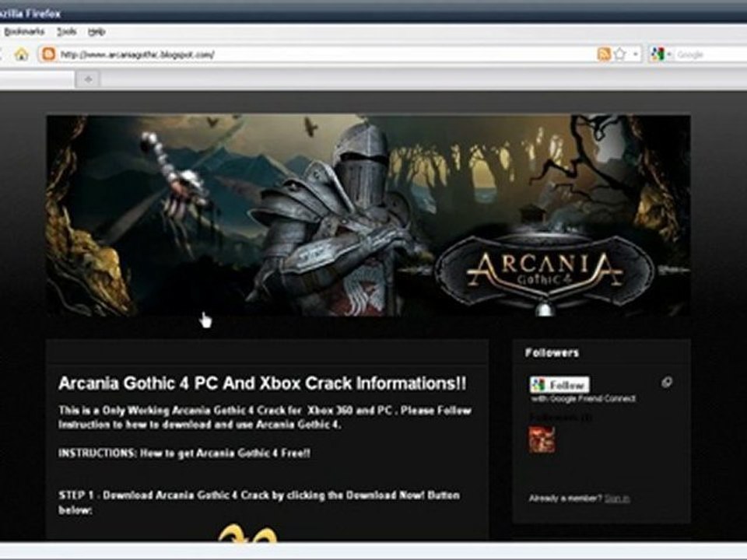Bookmark this page with the star icon
Screen dimensions: 747x560
point(620,54)
